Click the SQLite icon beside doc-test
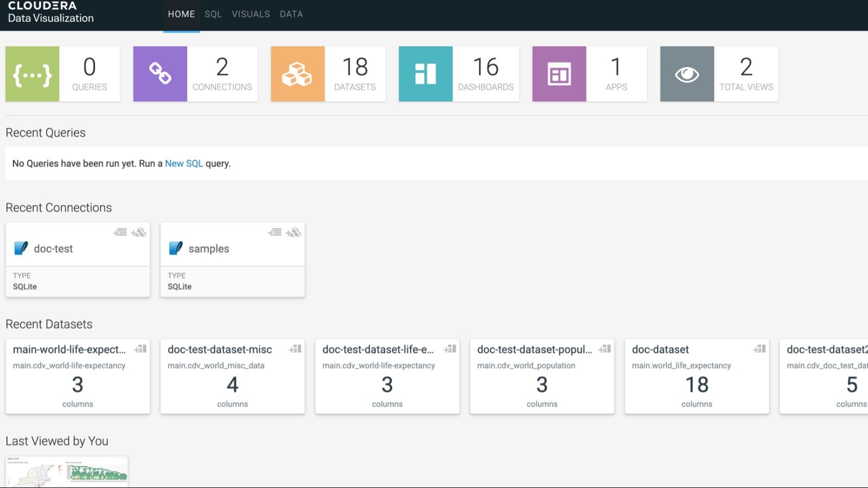Image resolution: width=868 pixels, height=488 pixels. pos(21,248)
